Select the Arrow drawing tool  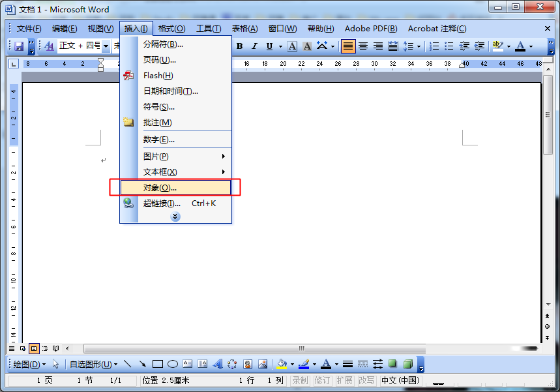143,364
